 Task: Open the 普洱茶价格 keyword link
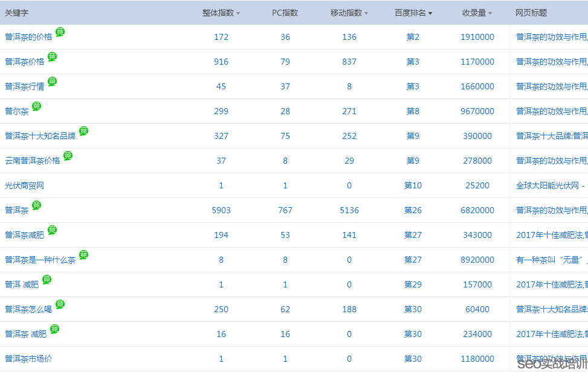24,62
